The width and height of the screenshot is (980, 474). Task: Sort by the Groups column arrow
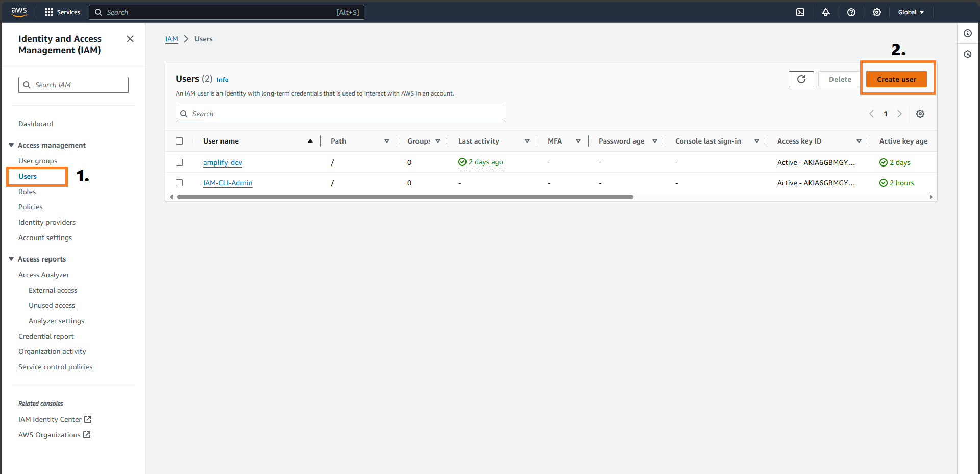[x=438, y=141]
